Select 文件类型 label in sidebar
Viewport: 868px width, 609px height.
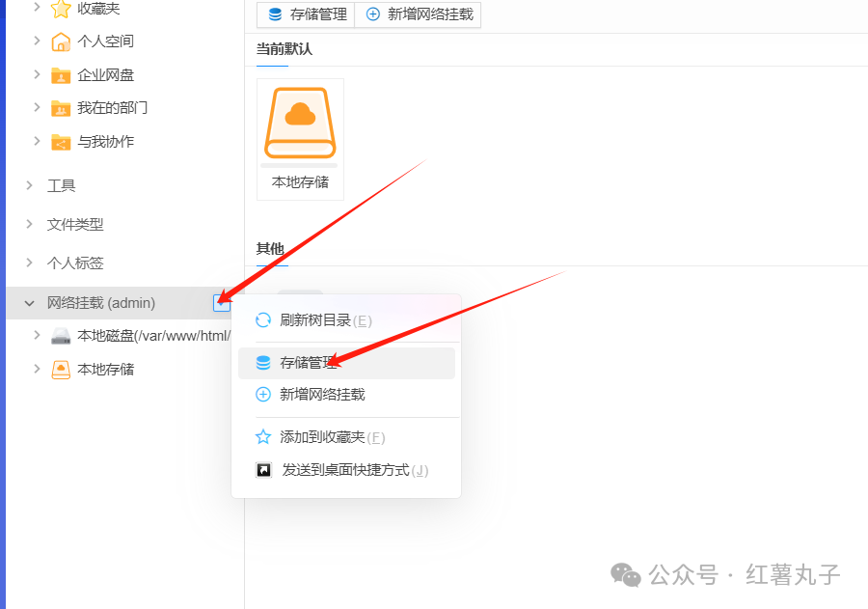[75, 225]
